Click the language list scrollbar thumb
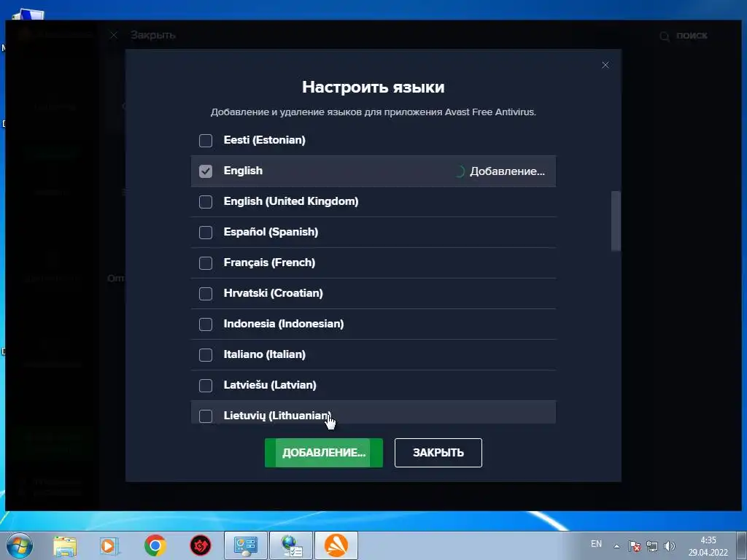Viewport: 747px width, 560px height. [616, 220]
